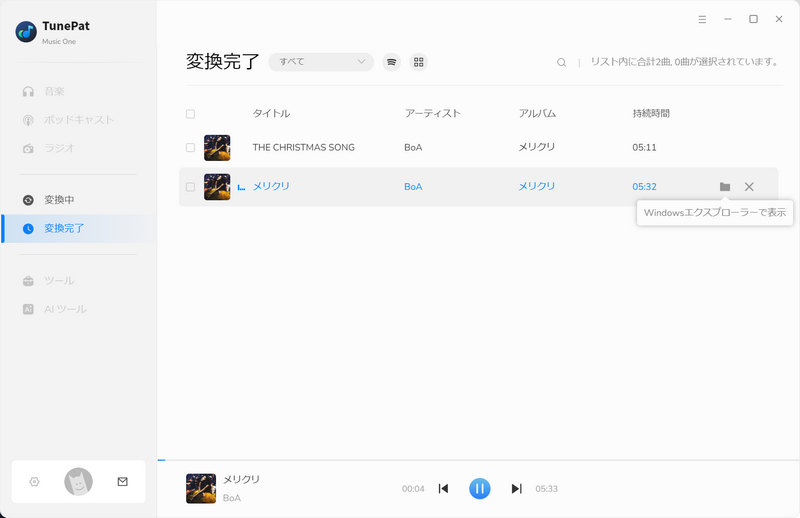Click the タイトル column header
The width and height of the screenshot is (800, 518).
coord(271,113)
